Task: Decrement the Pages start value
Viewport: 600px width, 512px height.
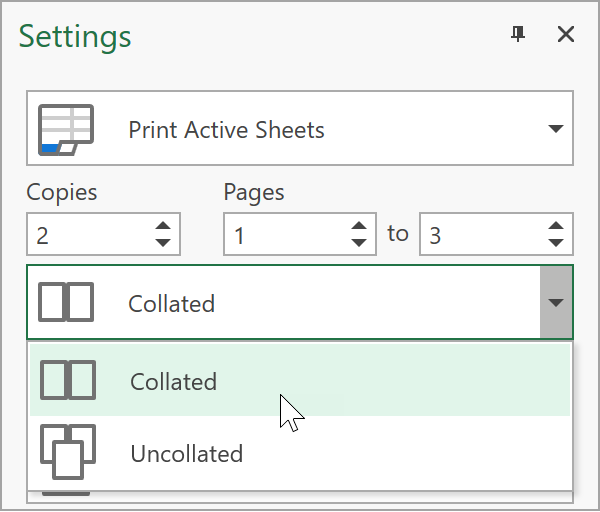Action: [x=359, y=243]
